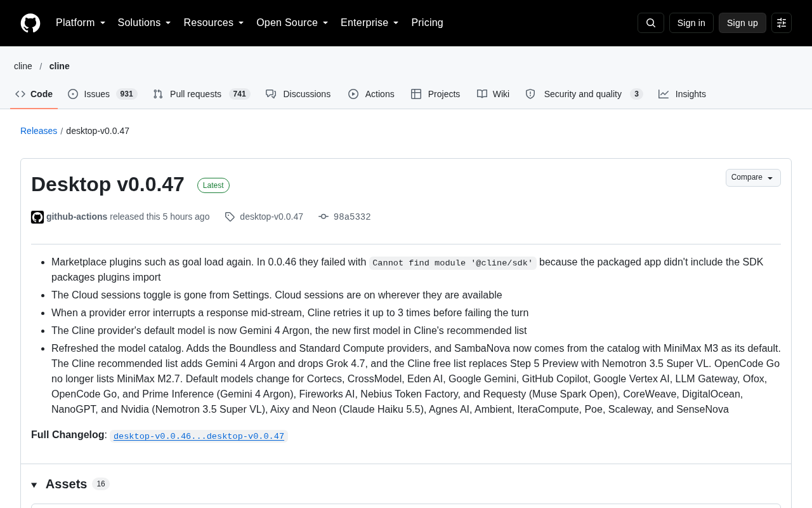Screen dimensions: 812x508
Task: Expand the Solutions menu
Action: coord(144,23)
